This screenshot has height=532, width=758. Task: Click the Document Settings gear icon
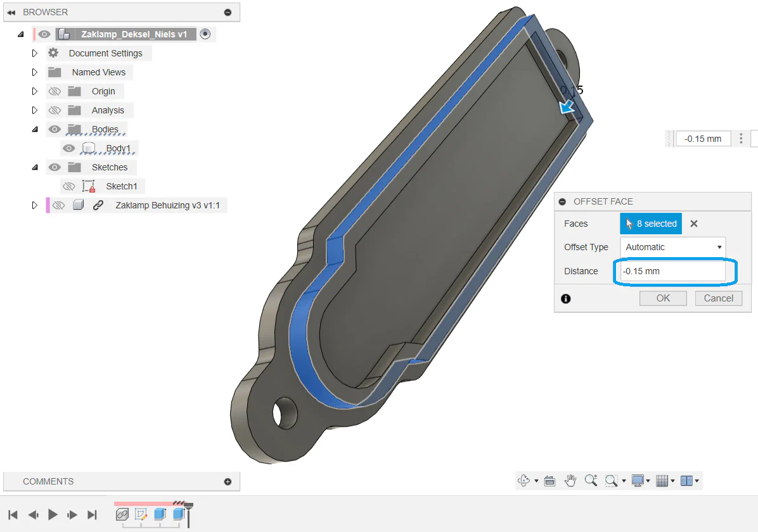pos(53,53)
